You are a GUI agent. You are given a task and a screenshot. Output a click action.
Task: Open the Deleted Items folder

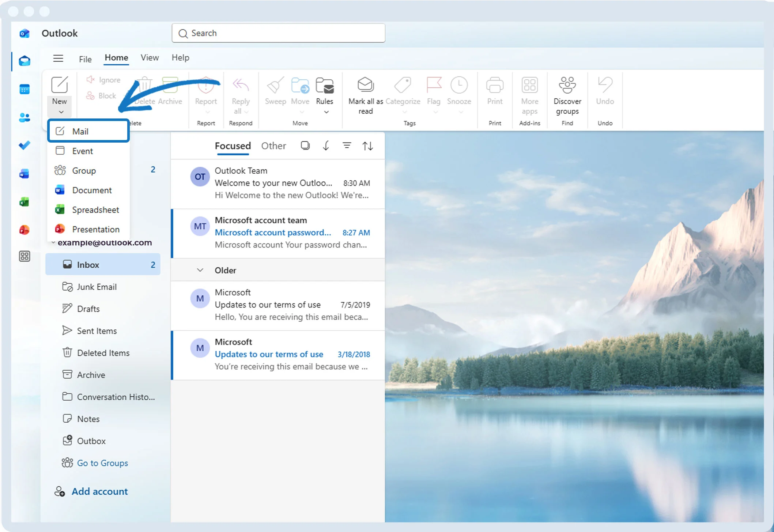tap(103, 353)
